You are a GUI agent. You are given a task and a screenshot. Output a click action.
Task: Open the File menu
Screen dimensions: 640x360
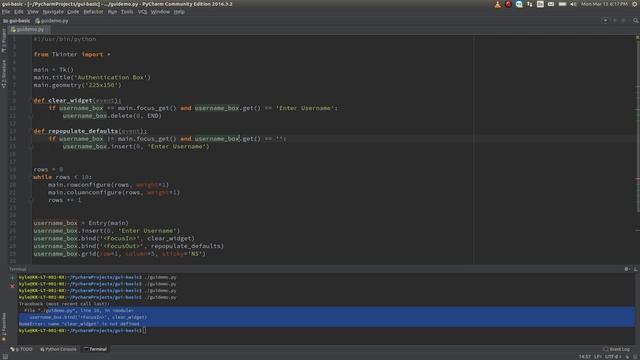click(6, 12)
